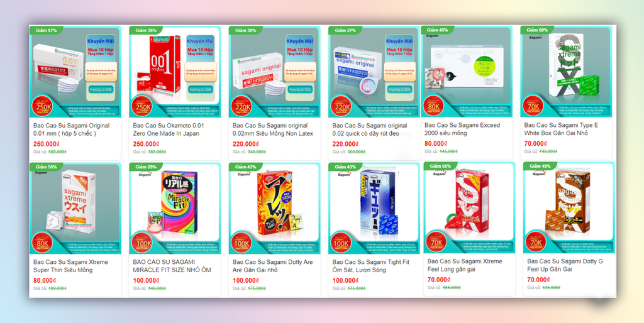Click the 250.000đ price of Sagami Original 0.01
Screen dimensions: 644x323
coord(46,144)
